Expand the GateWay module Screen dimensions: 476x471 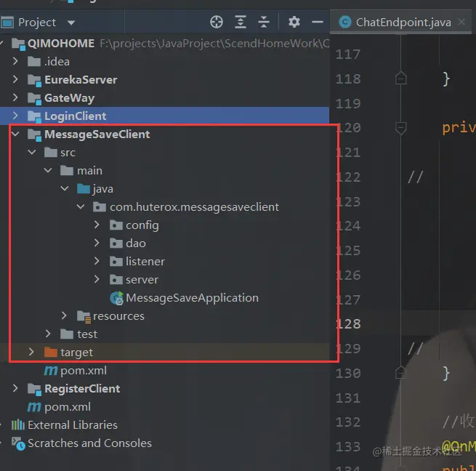coord(15,98)
